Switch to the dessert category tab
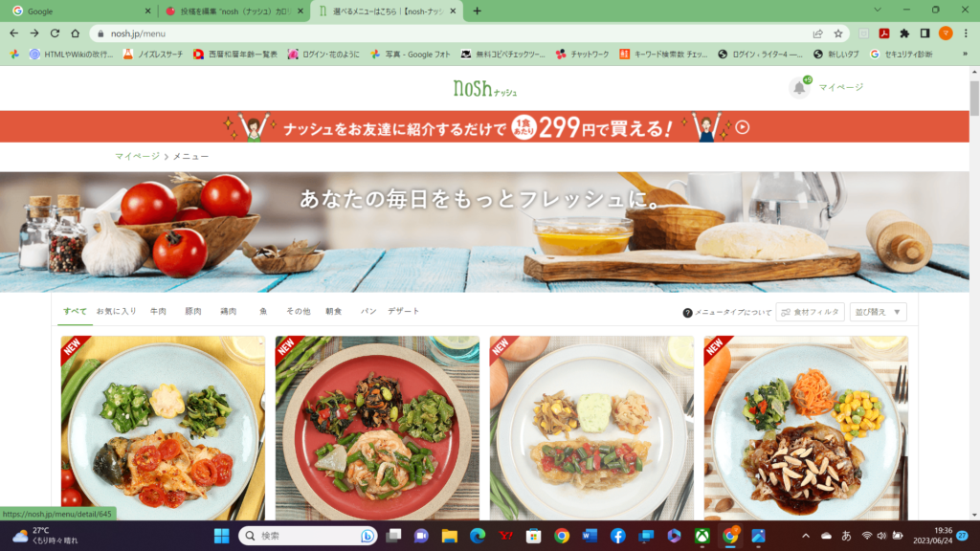 click(403, 311)
